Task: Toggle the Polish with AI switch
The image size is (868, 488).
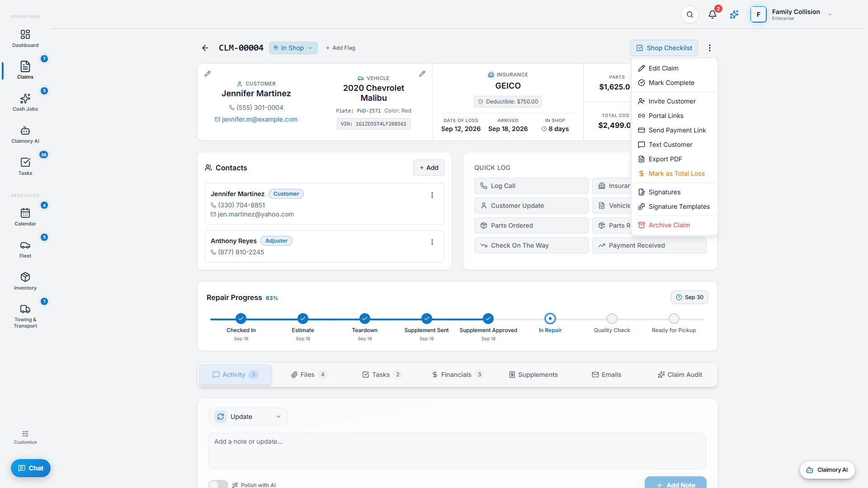Action: (218, 484)
